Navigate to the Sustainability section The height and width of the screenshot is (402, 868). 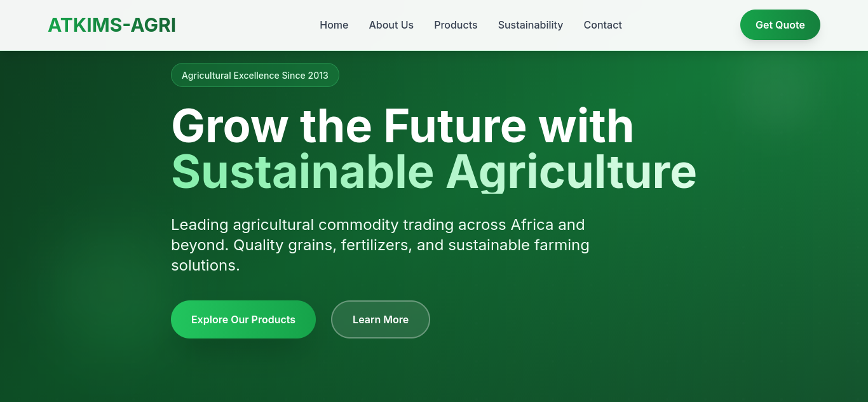click(531, 25)
